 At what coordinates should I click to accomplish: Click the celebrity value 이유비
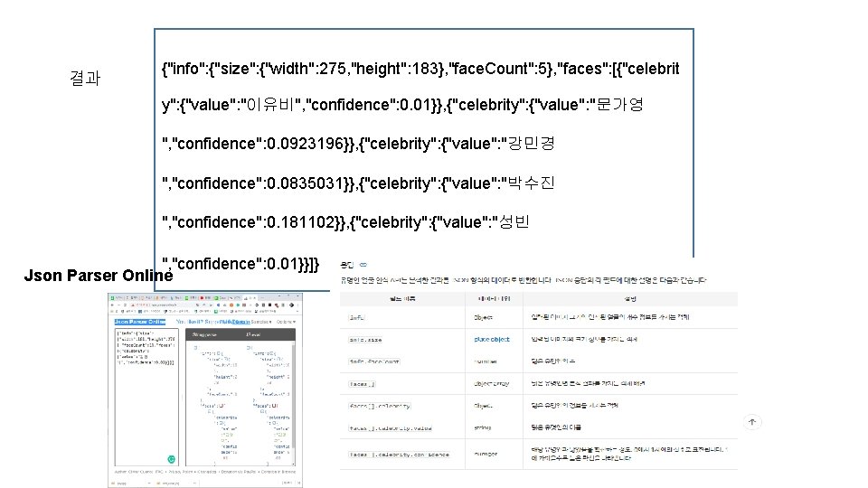pyautogui.click(x=269, y=105)
